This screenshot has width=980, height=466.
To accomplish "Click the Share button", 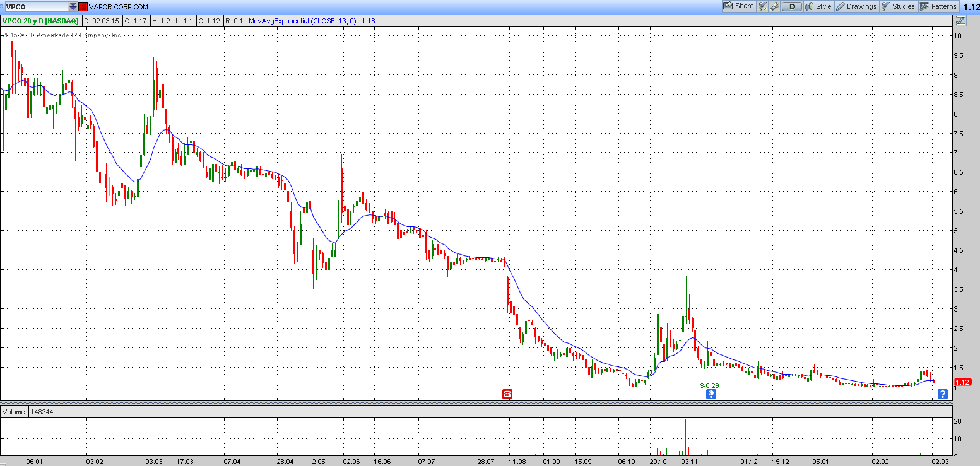I will [x=738, y=6].
